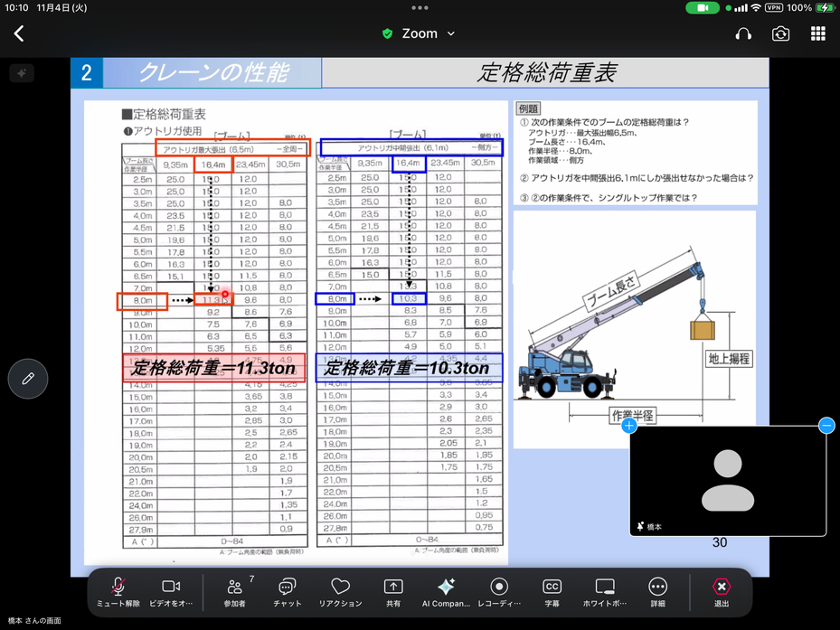Viewport: 840px width, 630px height.
Task: Go back using the top-left arrow
Action: click(19, 33)
